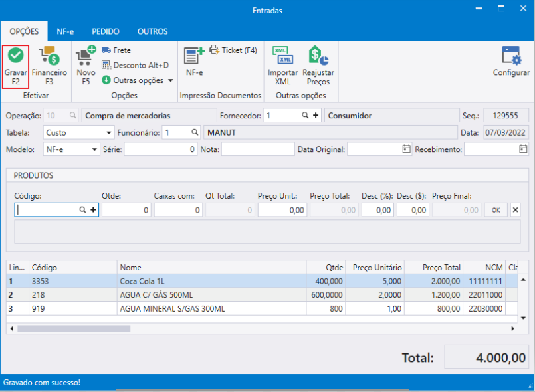The image size is (535, 392).
Task: Click horizontal scrollbar right arrow
Action: point(512,328)
